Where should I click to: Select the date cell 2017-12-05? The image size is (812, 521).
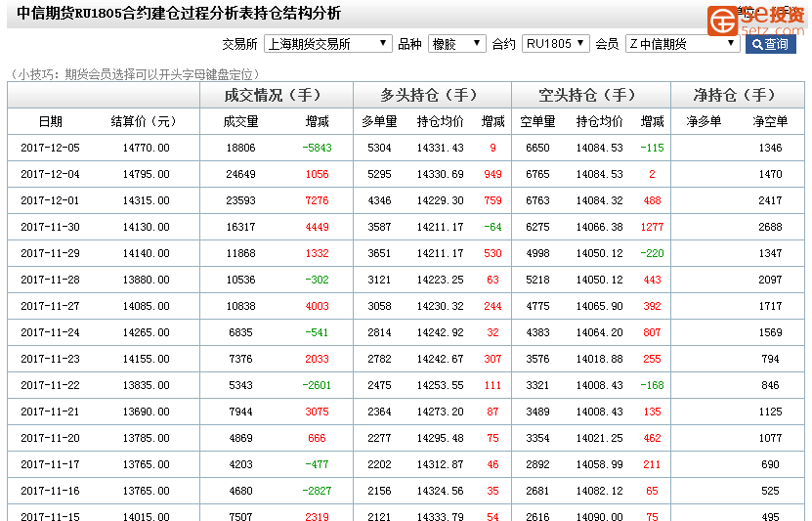pyautogui.click(x=50, y=149)
